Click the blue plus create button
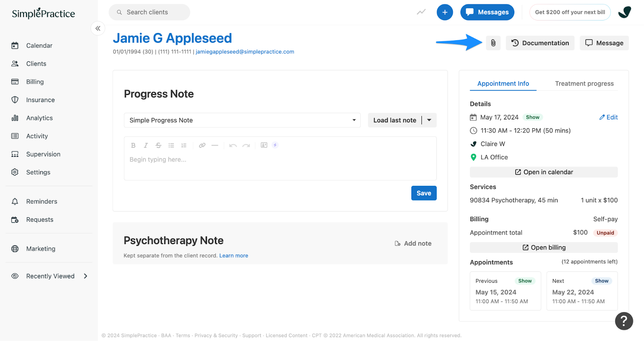The width and height of the screenshot is (644, 341). coord(445,12)
